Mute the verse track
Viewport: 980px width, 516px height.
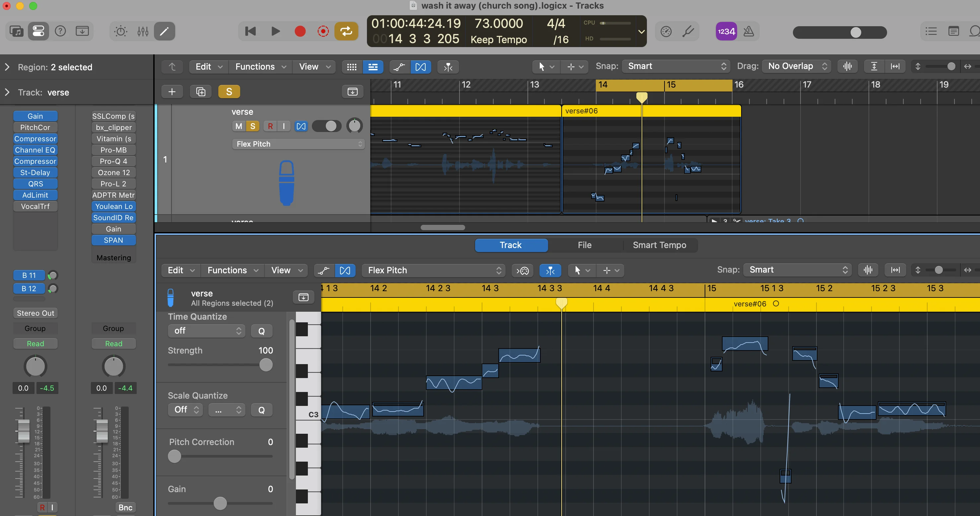(239, 126)
